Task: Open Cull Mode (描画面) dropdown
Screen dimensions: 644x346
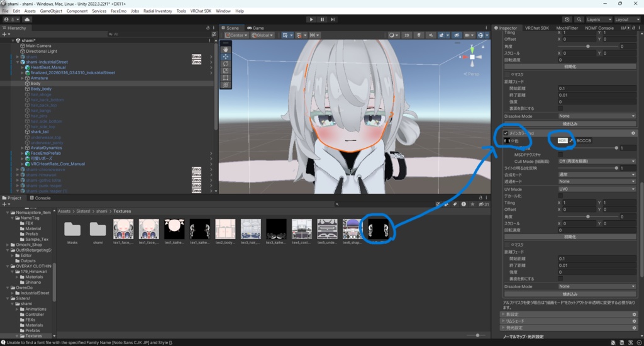Action: 597,161
